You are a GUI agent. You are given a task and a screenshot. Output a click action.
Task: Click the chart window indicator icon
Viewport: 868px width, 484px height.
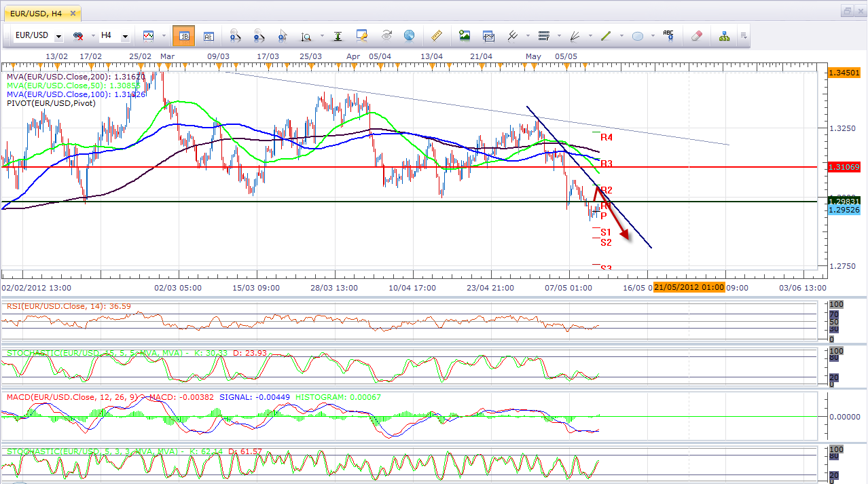point(488,35)
